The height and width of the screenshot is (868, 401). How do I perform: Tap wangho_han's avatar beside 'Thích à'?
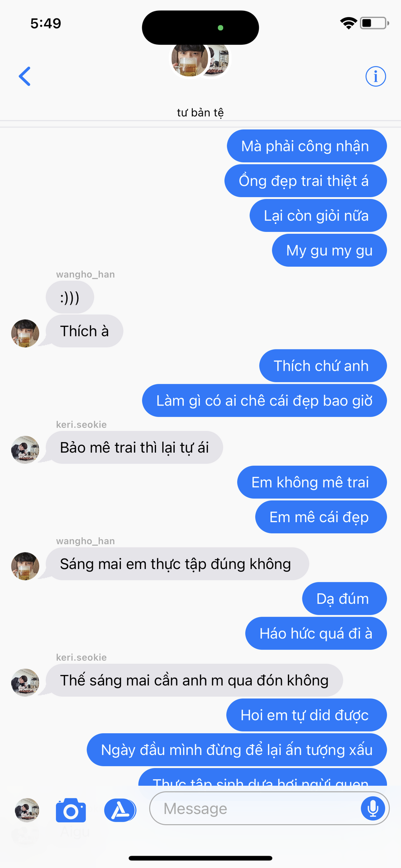tap(25, 333)
